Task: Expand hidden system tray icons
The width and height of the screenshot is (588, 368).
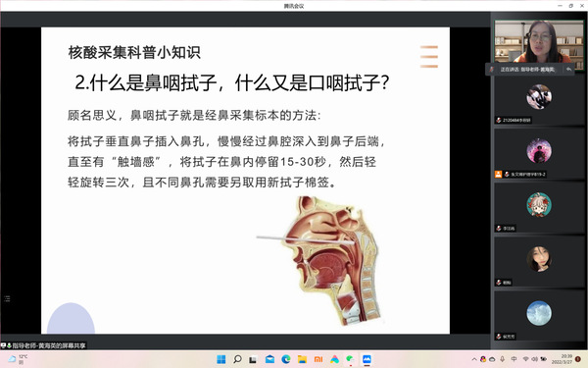Action: click(474, 359)
